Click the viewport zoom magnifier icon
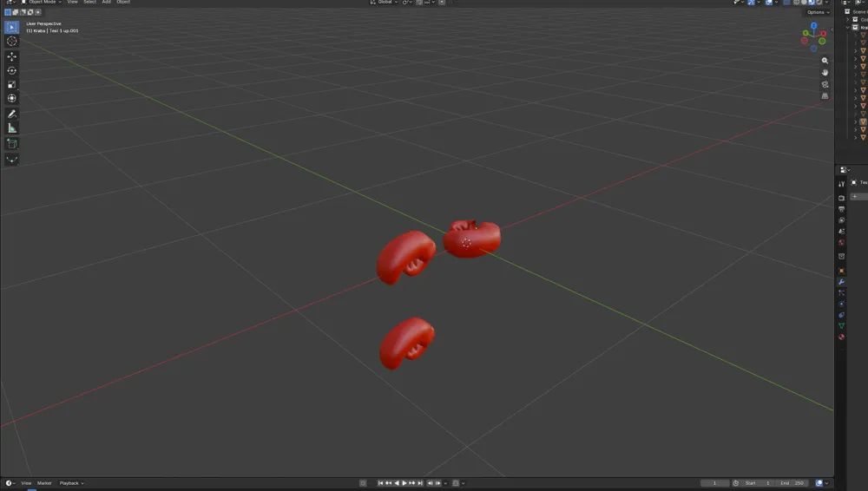 [x=825, y=61]
